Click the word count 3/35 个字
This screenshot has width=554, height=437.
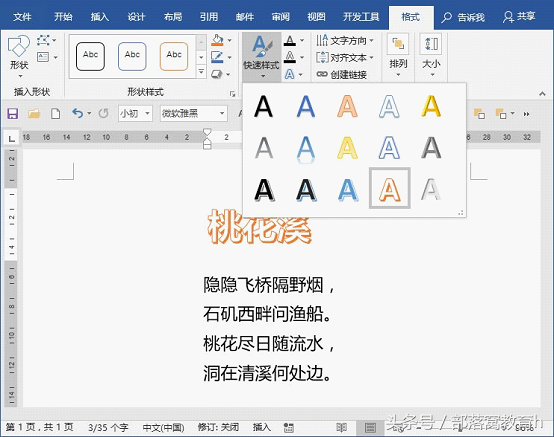[108, 428]
